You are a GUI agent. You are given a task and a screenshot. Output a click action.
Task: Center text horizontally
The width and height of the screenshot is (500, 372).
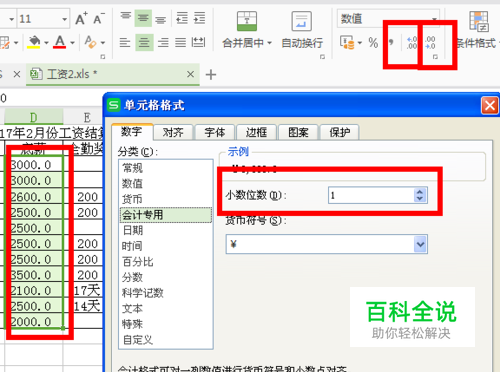click(144, 43)
